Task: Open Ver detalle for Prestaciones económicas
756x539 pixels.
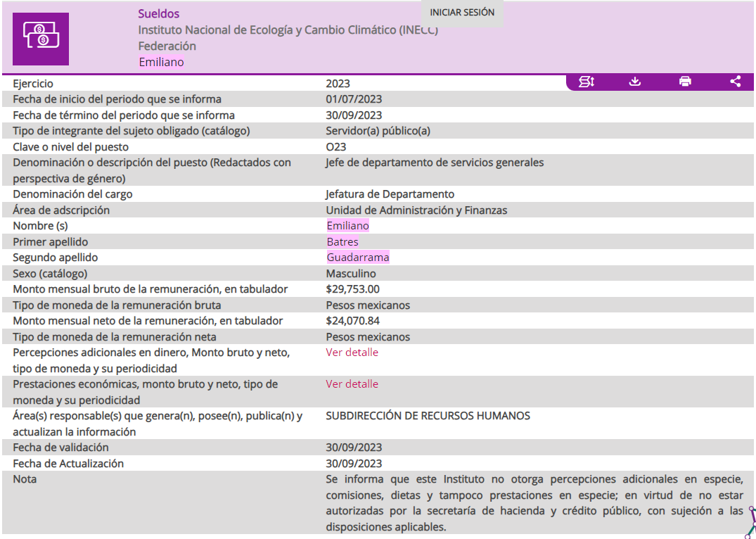Action: (352, 383)
